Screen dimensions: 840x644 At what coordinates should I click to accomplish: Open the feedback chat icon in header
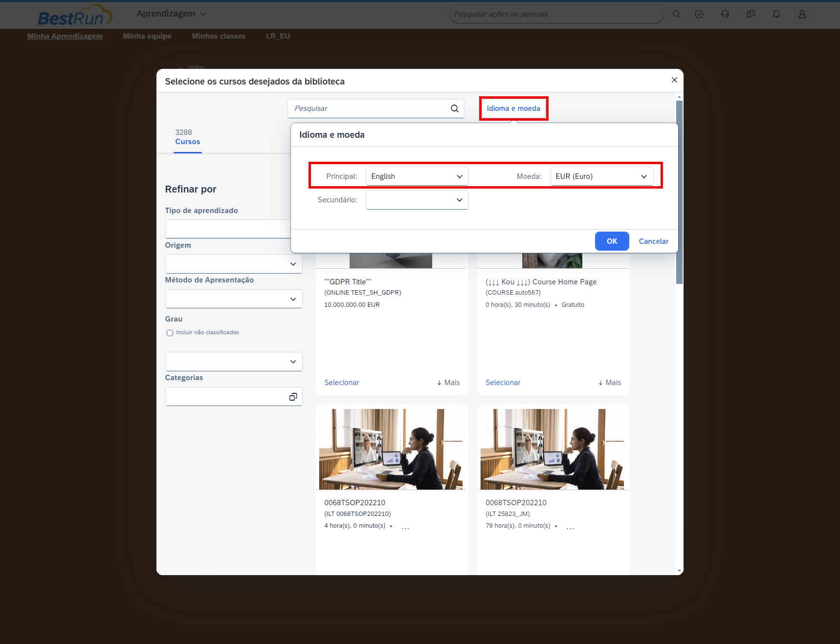[751, 14]
